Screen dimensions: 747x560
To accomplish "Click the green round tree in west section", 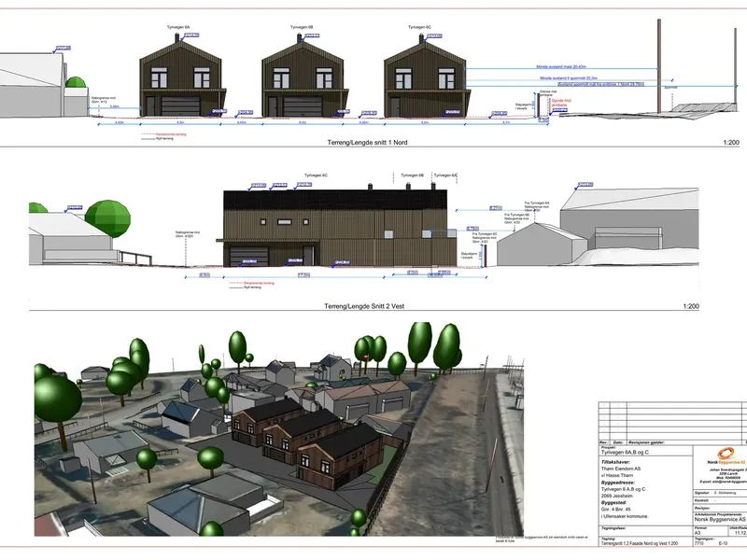I will click(107, 217).
